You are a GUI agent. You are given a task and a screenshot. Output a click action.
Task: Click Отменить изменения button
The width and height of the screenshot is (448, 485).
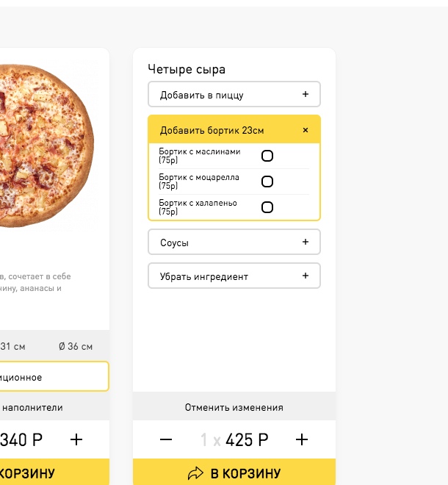point(234,407)
